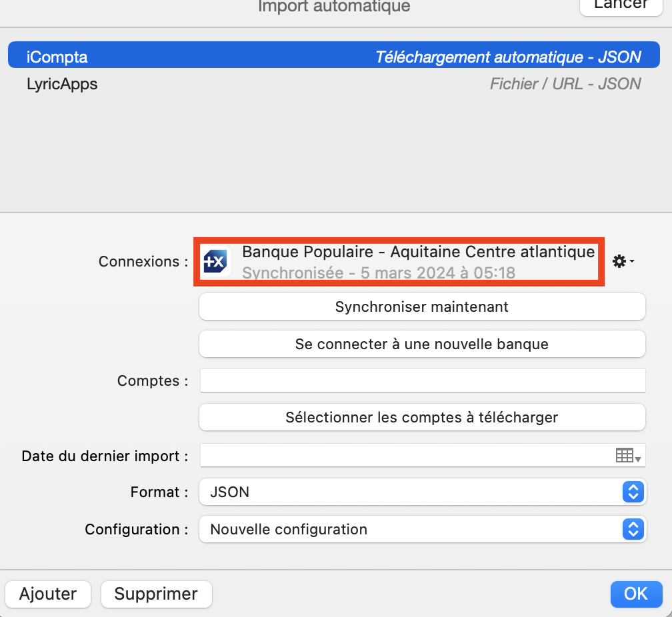Click the Date du dernier import field
This screenshot has height=617, width=672.
[x=423, y=456]
